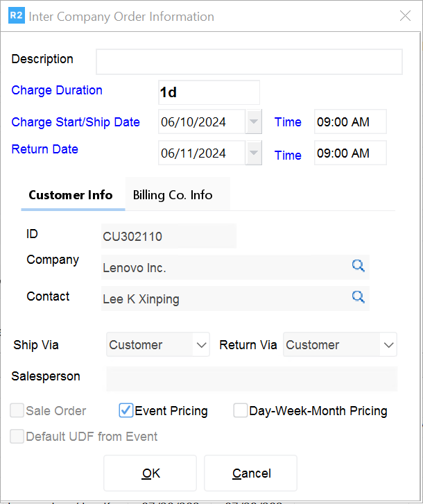Toggle the Event Pricing checkbox
This screenshot has width=423, height=504.
(126, 410)
